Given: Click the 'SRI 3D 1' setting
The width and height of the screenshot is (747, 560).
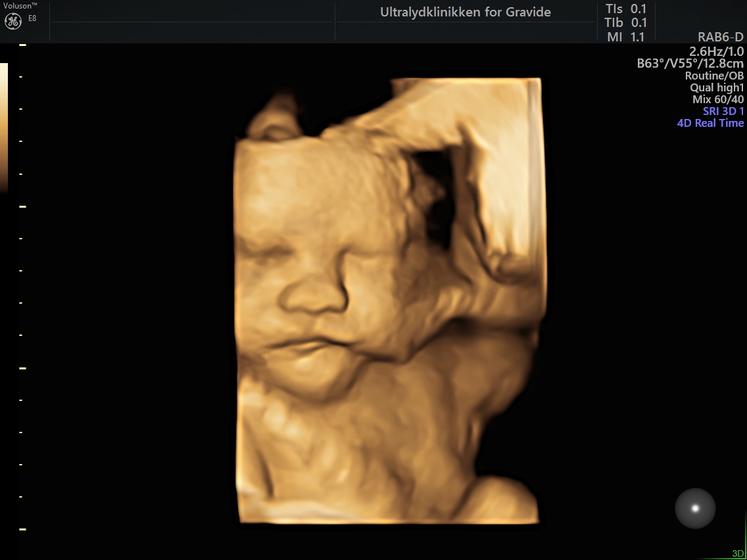Looking at the screenshot, I should coord(723,112).
